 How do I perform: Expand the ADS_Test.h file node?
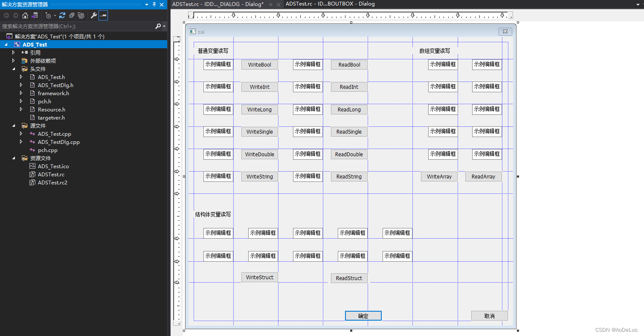coord(21,77)
